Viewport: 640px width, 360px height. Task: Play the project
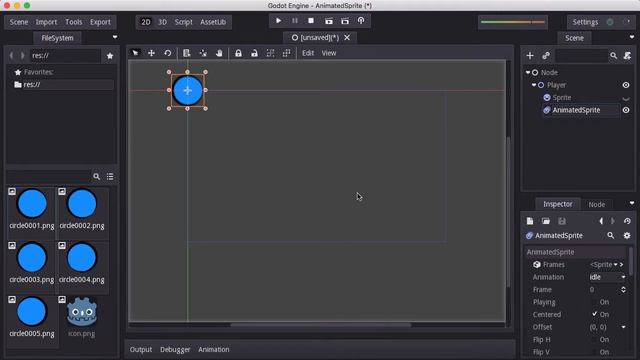click(278, 20)
